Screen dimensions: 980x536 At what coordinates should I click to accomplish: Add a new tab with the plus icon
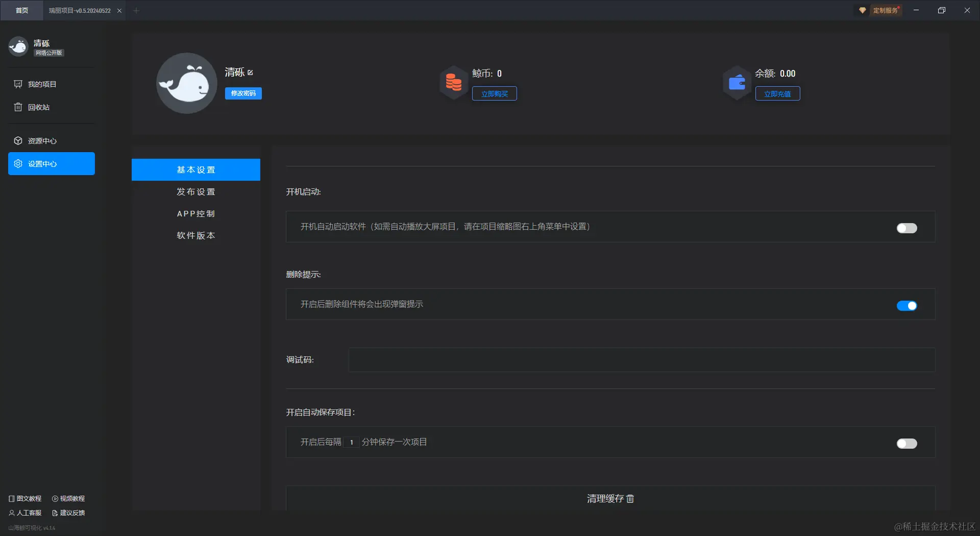click(x=136, y=11)
